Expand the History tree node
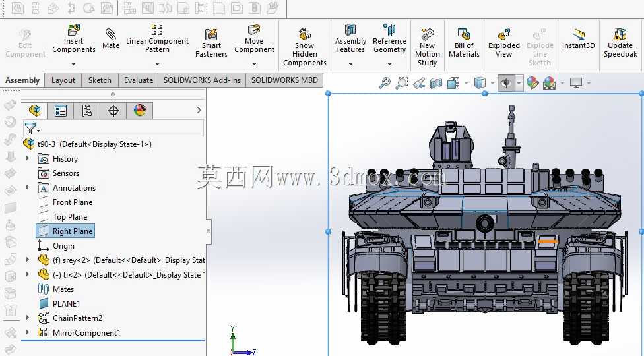 pyautogui.click(x=28, y=158)
